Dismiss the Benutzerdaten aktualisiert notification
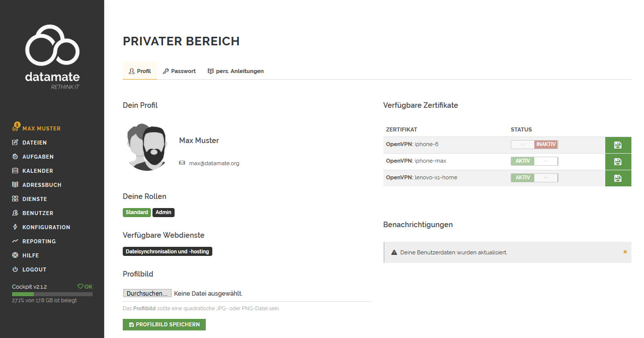Image resolution: width=644 pixels, height=338 pixels. pos(625,252)
